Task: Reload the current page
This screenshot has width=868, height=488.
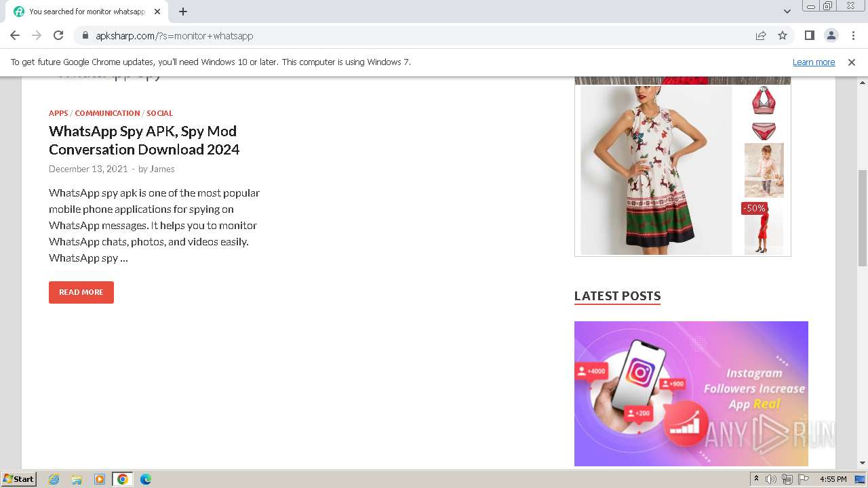Action: click(x=58, y=35)
